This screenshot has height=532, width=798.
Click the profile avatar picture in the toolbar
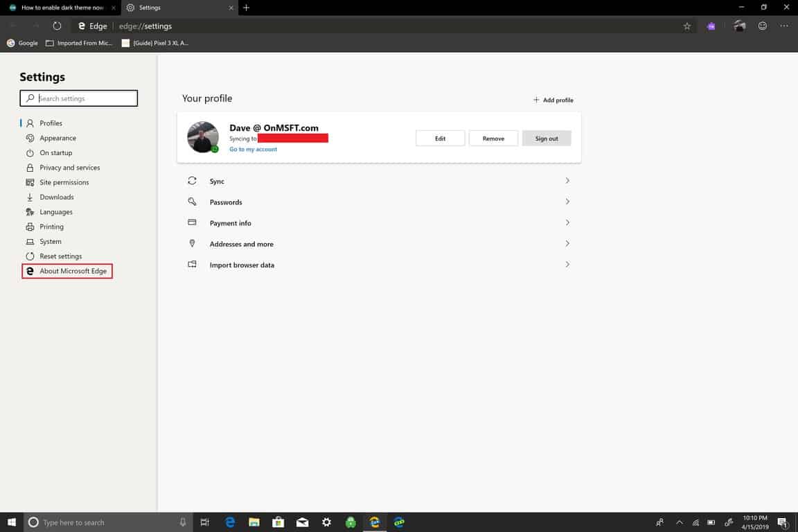[x=739, y=26]
